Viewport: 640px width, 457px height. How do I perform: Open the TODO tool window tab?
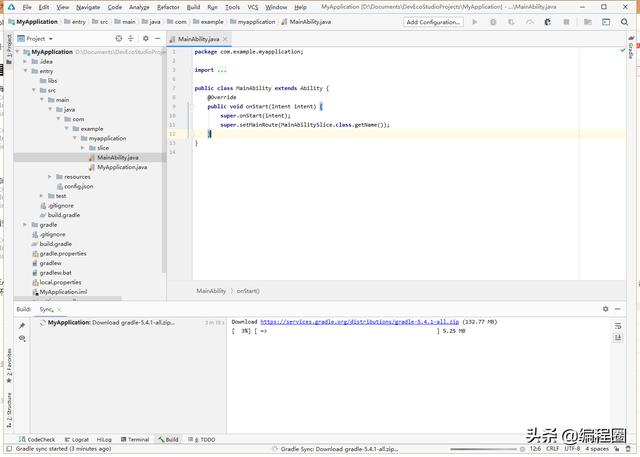202,439
